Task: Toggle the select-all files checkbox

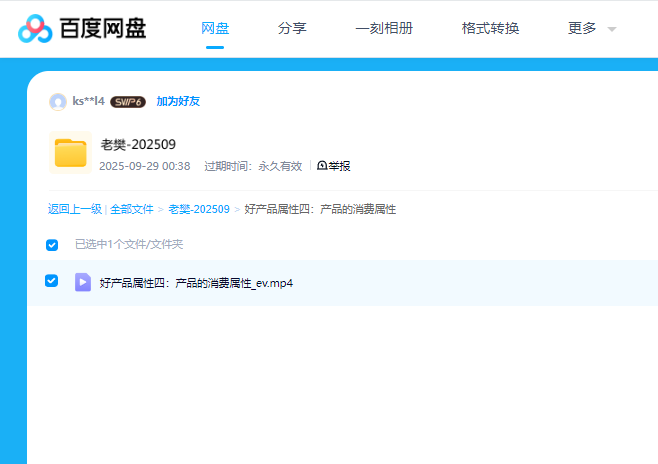Action: tap(52, 245)
